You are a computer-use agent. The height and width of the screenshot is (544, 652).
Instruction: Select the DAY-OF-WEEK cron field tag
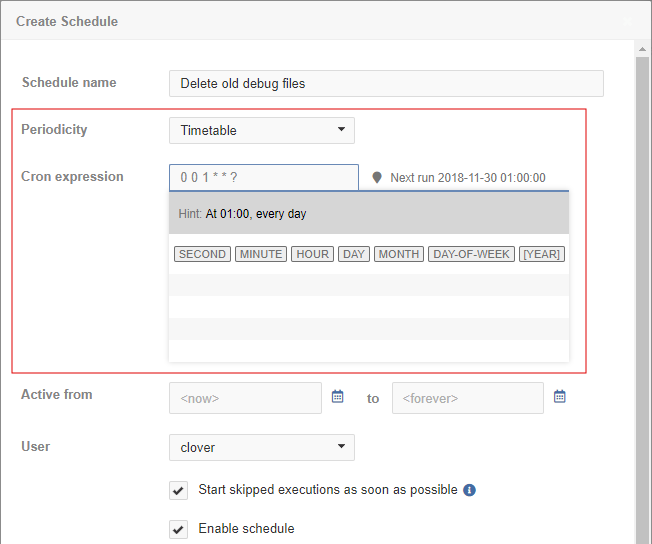point(471,254)
